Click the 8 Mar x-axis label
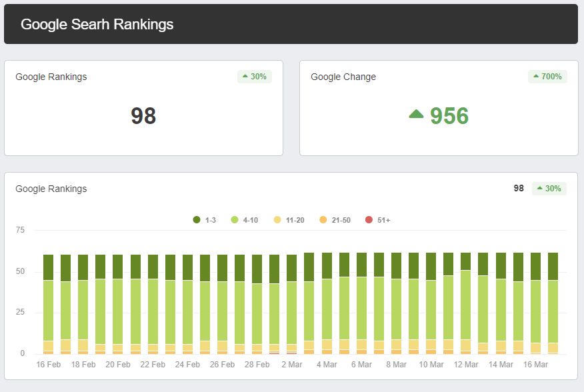Image resolution: width=584 pixels, height=392 pixels. point(396,365)
